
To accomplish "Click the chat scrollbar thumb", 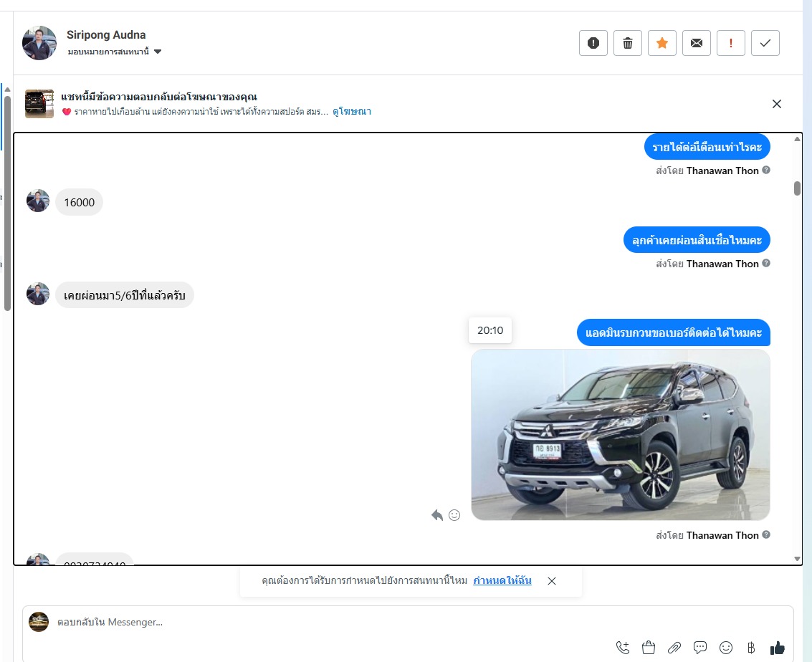I will click(797, 188).
